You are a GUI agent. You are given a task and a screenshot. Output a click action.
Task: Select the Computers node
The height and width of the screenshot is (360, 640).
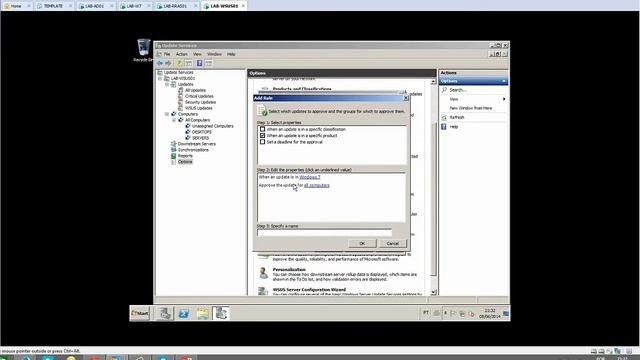[x=188, y=114]
